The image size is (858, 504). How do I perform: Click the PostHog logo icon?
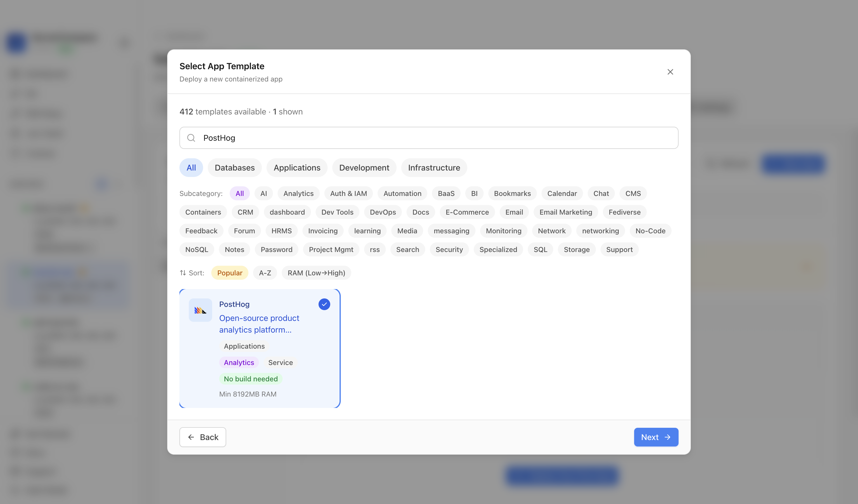(x=200, y=310)
